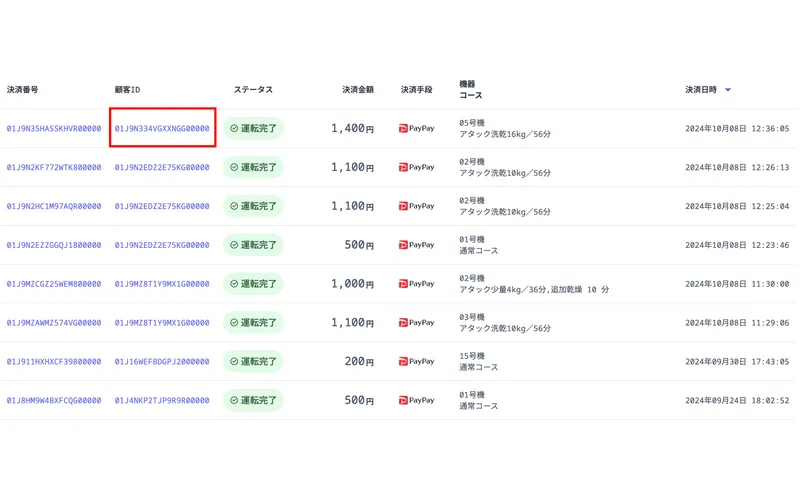The image size is (800, 489).
Task: Sort by the ステータス column header
Action: click(x=253, y=90)
